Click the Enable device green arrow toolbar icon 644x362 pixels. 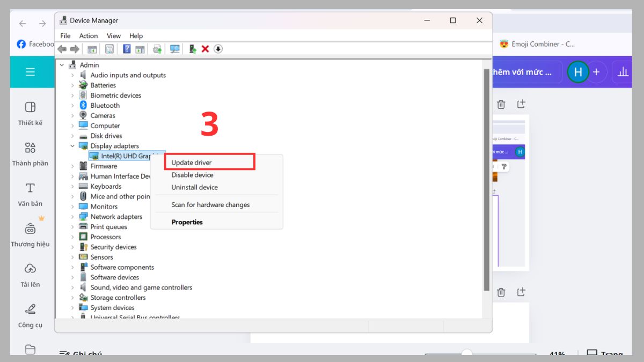pyautogui.click(x=193, y=49)
